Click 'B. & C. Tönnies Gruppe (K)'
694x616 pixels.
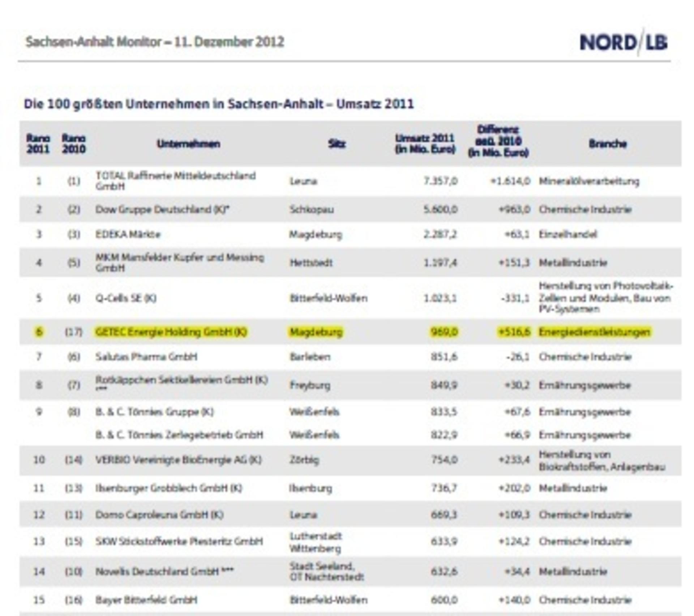tap(154, 412)
